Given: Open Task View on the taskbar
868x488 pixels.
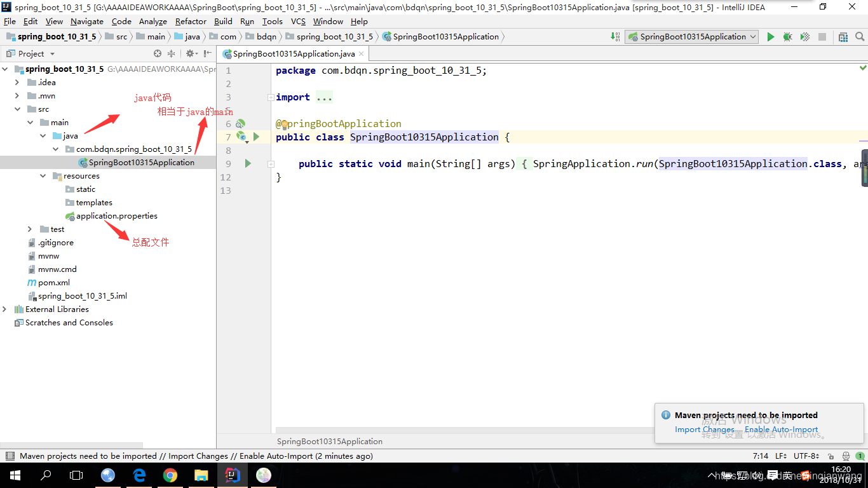Looking at the screenshot, I should pos(76,475).
